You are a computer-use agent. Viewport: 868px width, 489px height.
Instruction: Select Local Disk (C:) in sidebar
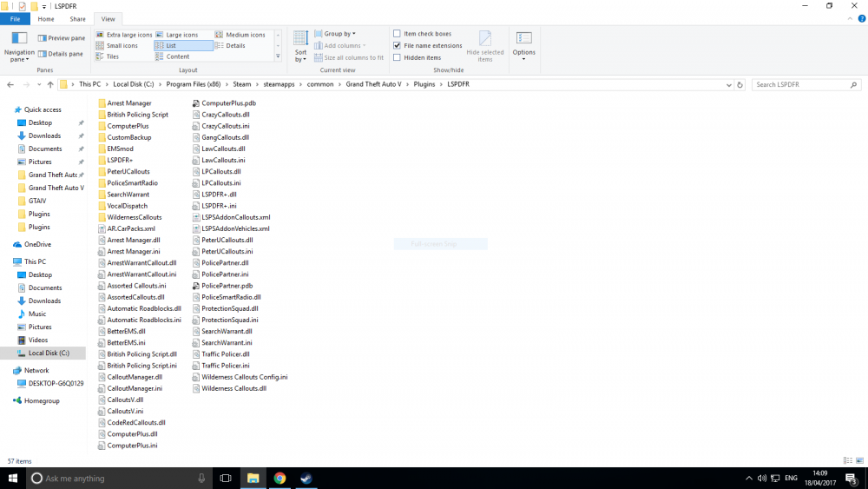tap(49, 353)
